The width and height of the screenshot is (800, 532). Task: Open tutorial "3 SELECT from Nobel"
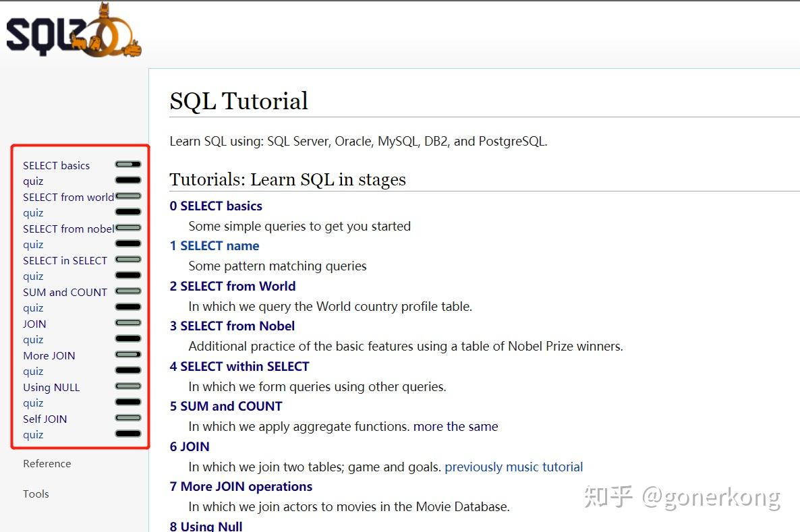click(231, 326)
